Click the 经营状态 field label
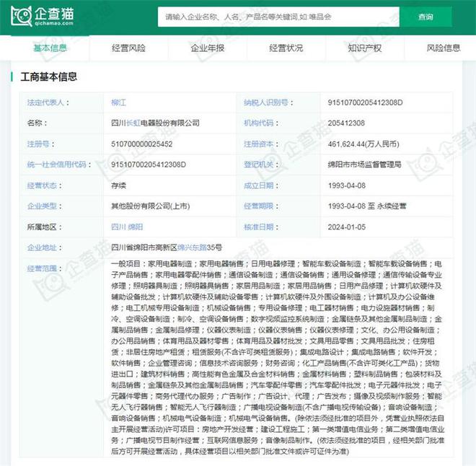The height and width of the screenshot is (466, 476). (x=44, y=185)
